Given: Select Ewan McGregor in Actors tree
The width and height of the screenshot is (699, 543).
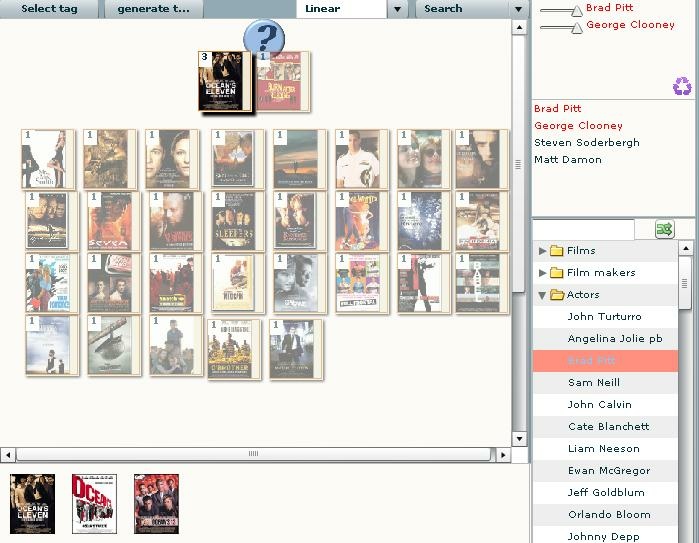Looking at the screenshot, I should (605, 470).
